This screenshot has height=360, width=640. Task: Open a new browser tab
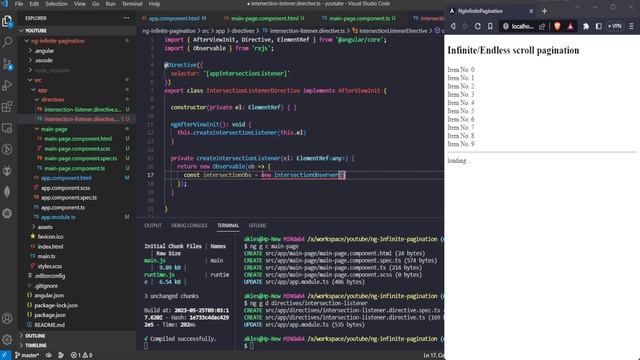pyautogui.click(x=544, y=11)
